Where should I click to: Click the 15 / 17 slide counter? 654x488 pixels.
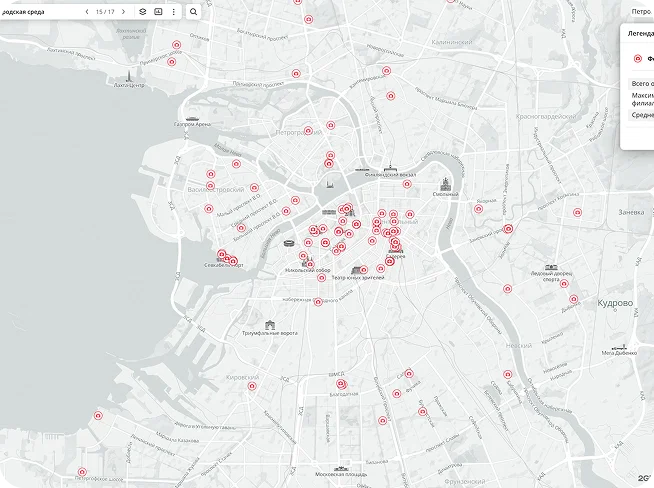click(105, 11)
